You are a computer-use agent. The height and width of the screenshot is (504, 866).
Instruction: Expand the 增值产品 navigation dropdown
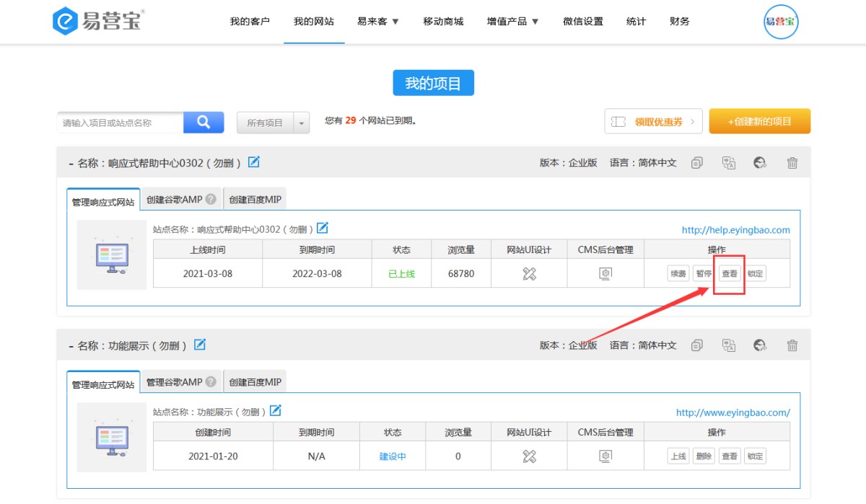[513, 22]
